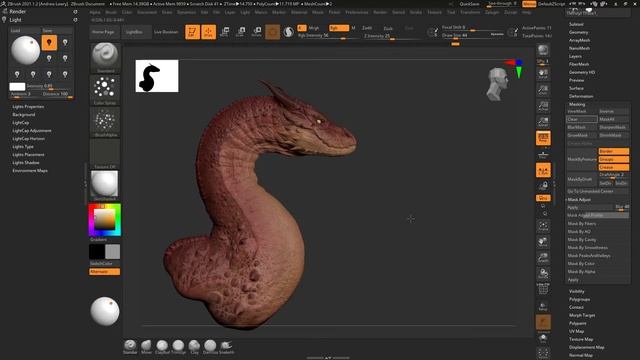Expand the UV Map section
This screenshot has width=640, height=360.
click(x=576, y=331)
